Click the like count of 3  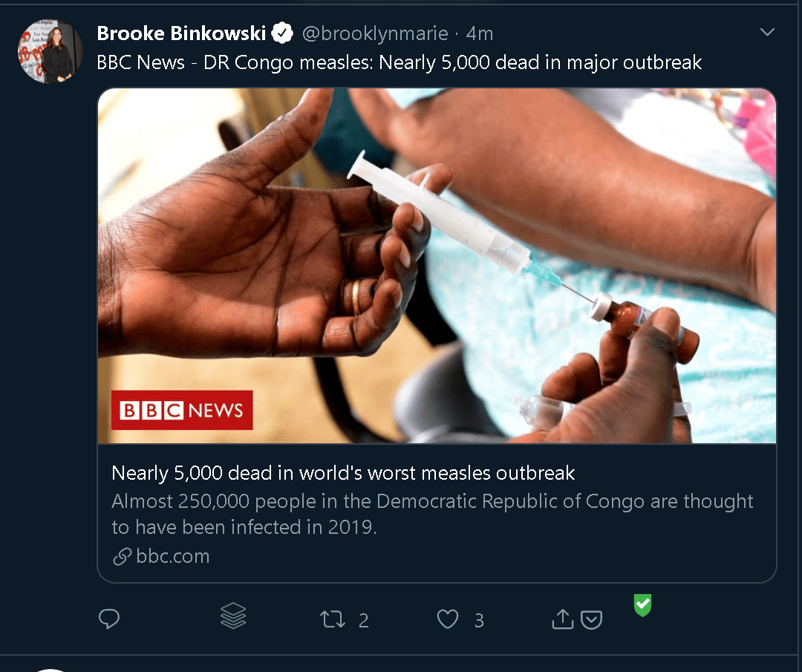[479, 620]
